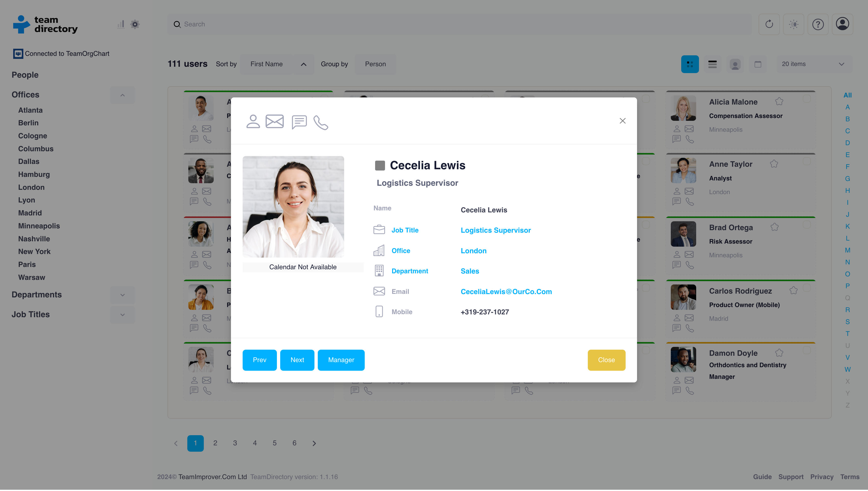Click the Manager button in modal

pos(341,360)
